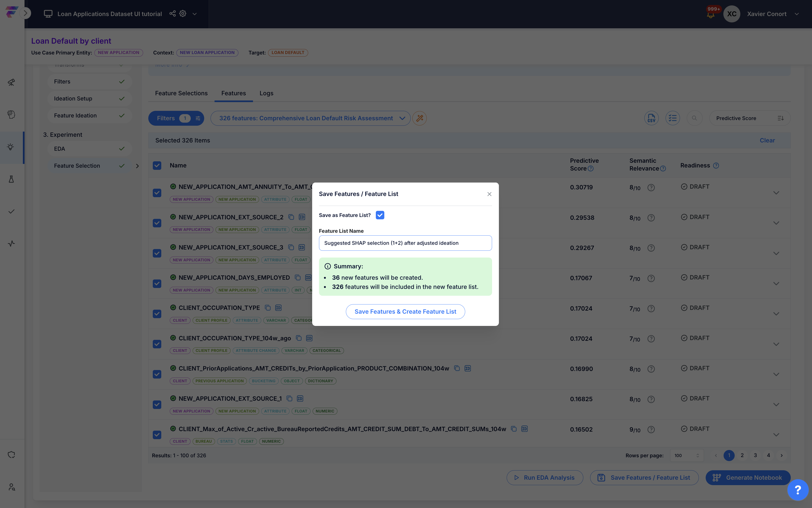Download features as CSV
The width and height of the screenshot is (812, 508).
coord(651,118)
